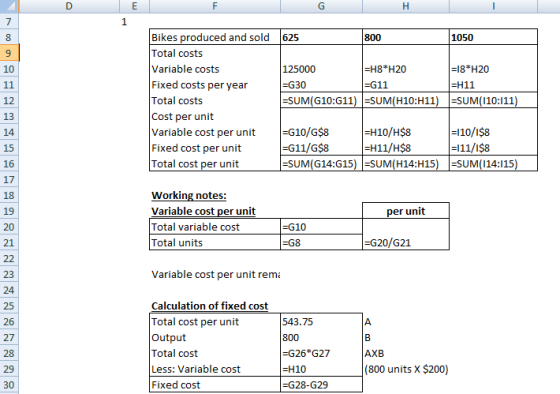Screen dimensions: 560x394
Task: Click cell with formula =I11/I$8
Action: 493,148
